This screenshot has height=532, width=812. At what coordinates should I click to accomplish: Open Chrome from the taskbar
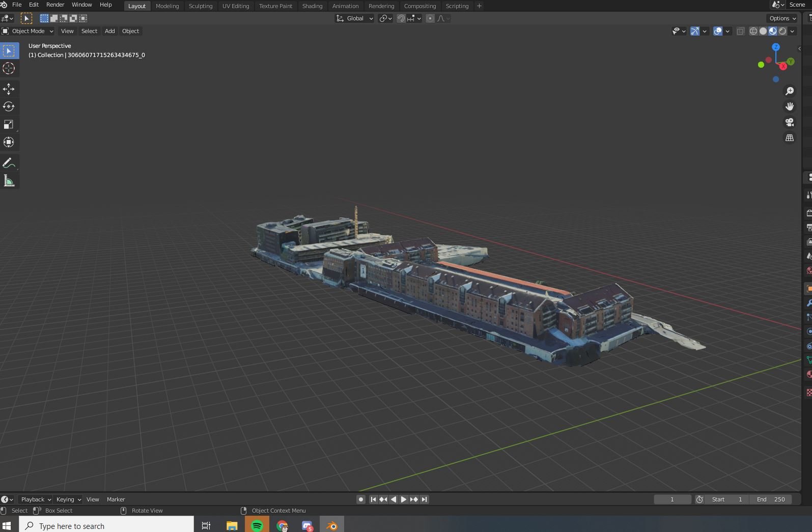coord(282,525)
